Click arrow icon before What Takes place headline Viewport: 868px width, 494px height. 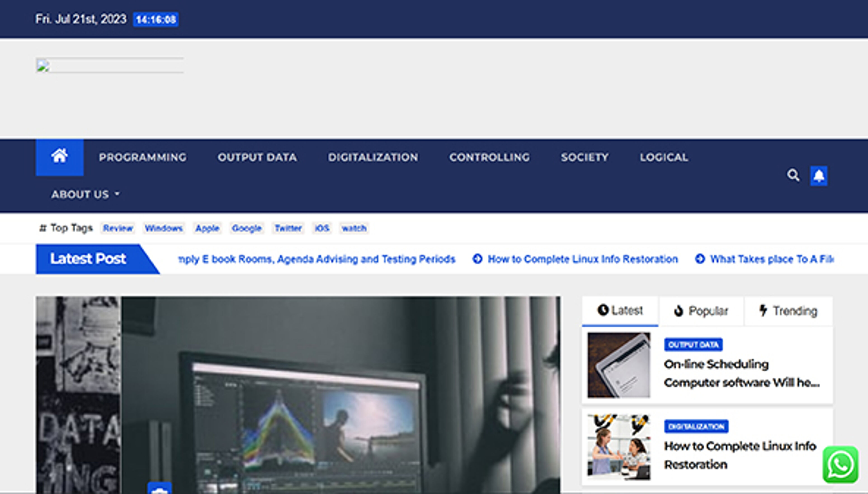pos(700,259)
